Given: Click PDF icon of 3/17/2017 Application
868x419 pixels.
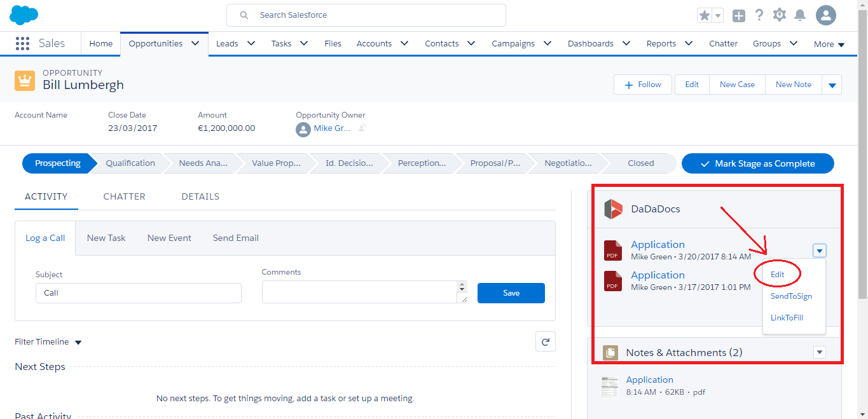Looking at the screenshot, I should coord(612,281).
